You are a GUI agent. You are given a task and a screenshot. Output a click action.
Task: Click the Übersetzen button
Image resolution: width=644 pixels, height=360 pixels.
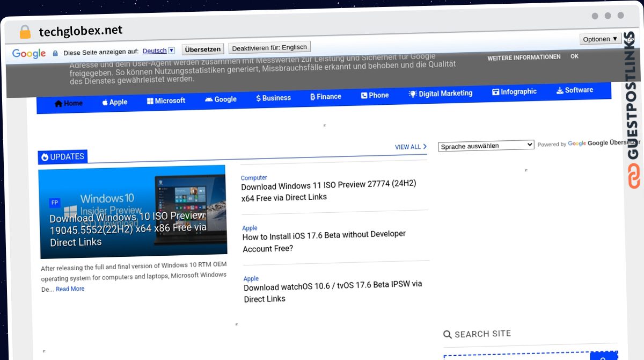click(202, 49)
